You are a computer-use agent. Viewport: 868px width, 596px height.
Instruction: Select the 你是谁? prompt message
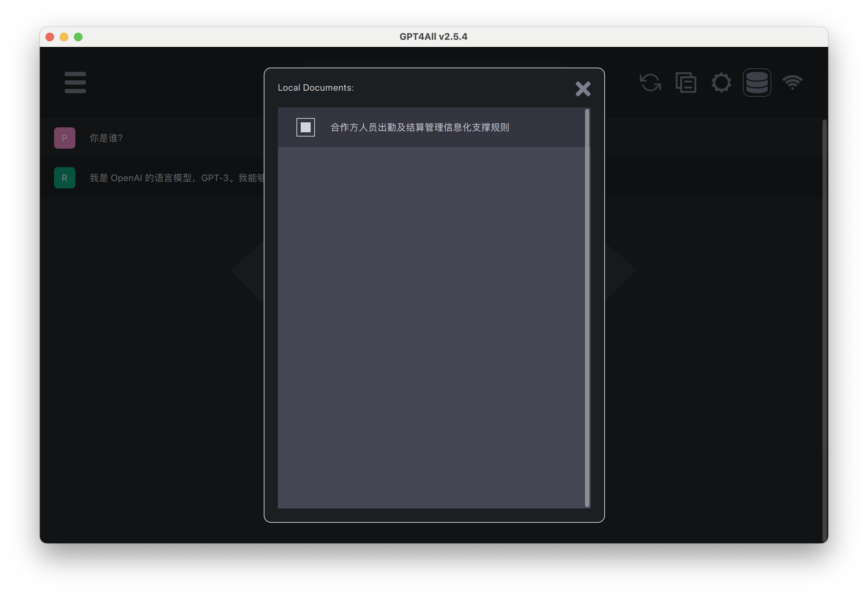[106, 138]
